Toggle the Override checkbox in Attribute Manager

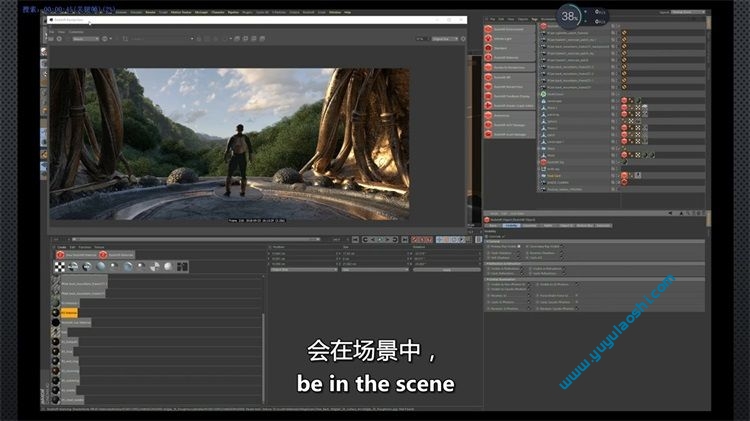point(503,236)
